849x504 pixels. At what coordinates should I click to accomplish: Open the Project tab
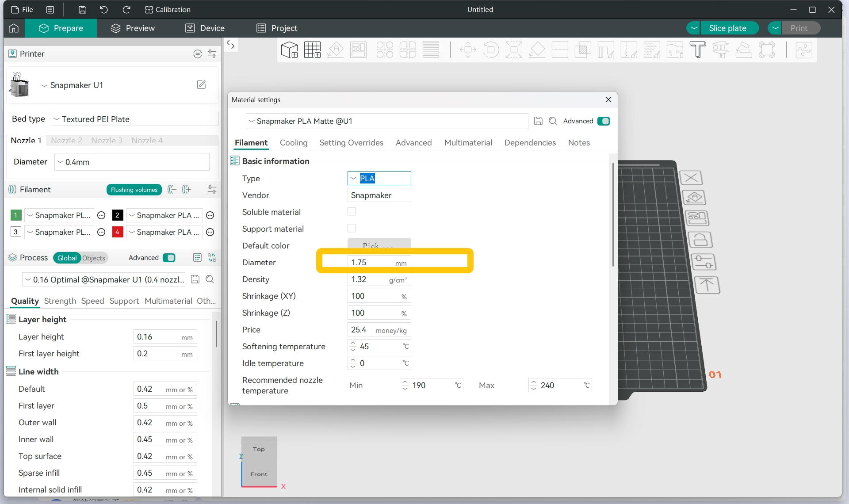tap(277, 28)
